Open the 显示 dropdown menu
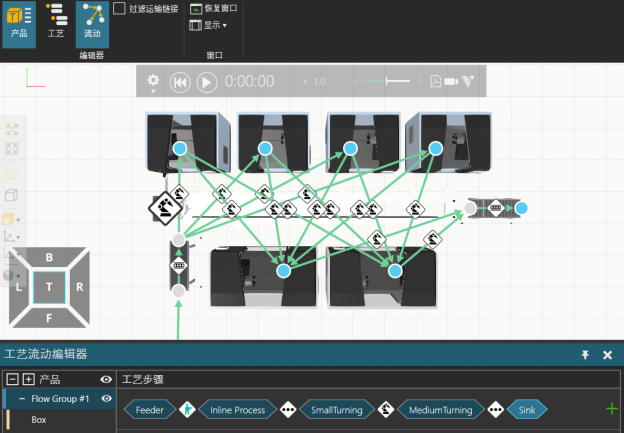The height and width of the screenshot is (433, 624). click(214, 25)
